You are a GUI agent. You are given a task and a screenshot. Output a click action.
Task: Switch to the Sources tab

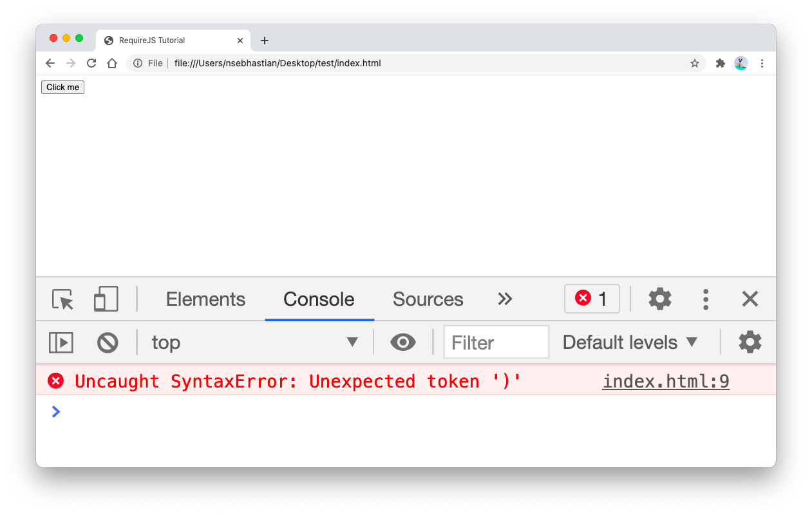point(428,299)
